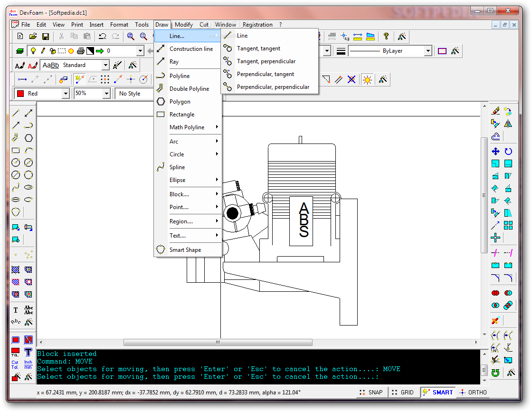
Task: Open the ByLayer linetype dropdown
Action: 428,51
